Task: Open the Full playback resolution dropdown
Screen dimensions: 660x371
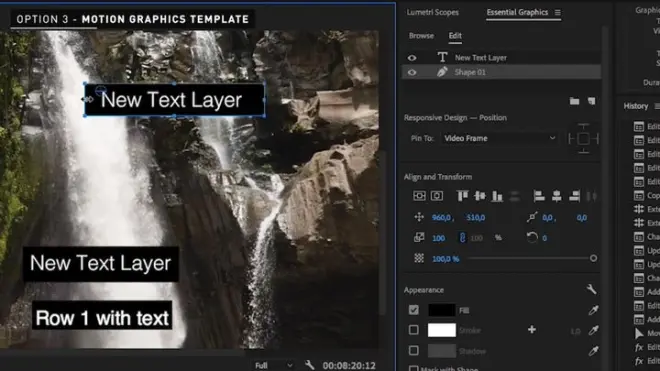Action: 274,365
